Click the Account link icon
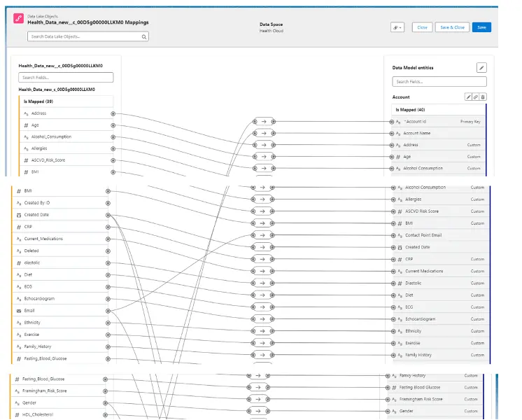This screenshot has width=522, height=420. (475, 97)
